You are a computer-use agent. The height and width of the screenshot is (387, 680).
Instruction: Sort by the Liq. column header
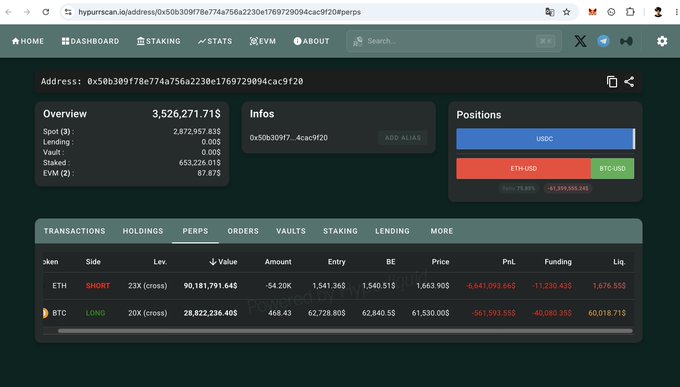pyautogui.click(x=619, y=262)
